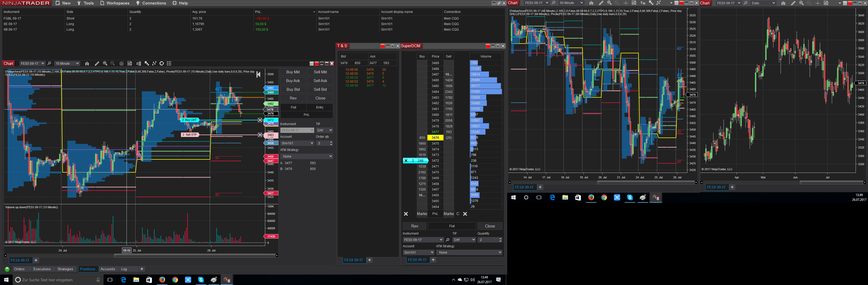
Task: Click instrument search magnifier in SuperDOM
Action: tap(447, 240)
